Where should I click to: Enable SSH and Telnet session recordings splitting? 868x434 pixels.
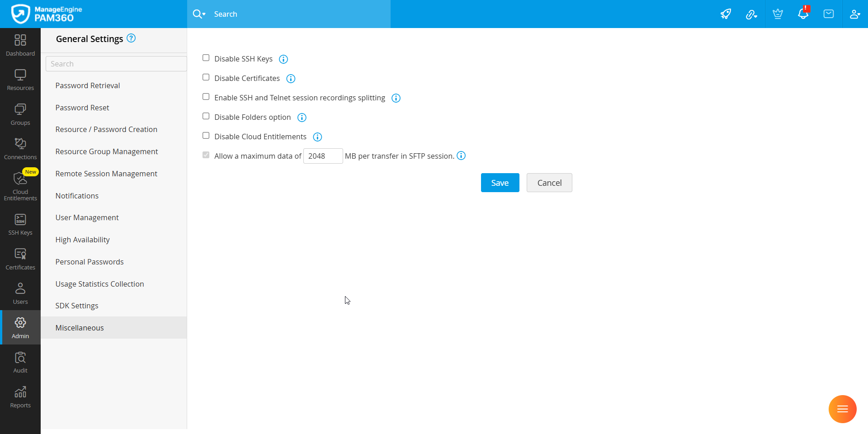point(206,97)
